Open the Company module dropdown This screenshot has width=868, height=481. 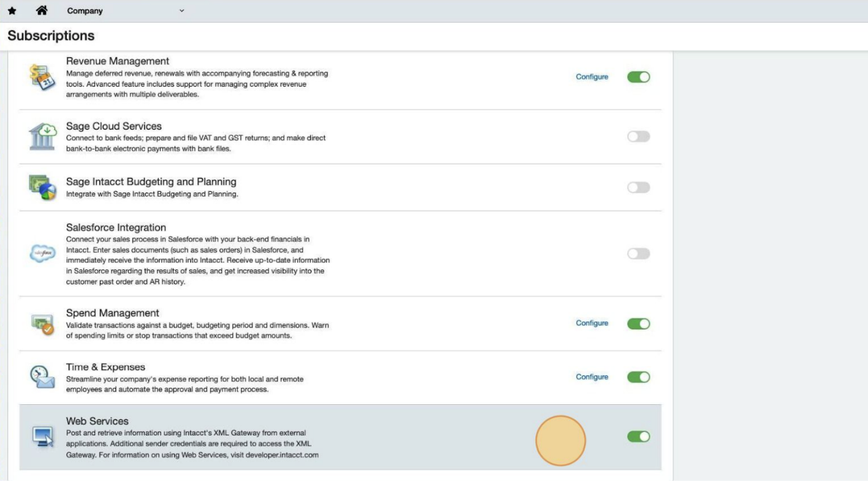coord(85,11)
